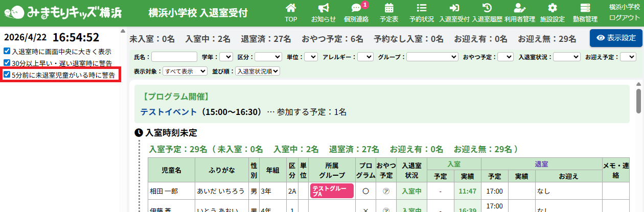This screenshot has width=644, height=212.
Task: Uncheck 入退室時に画面中央に大きく表示 checkbox
Action: coord(7,51)
